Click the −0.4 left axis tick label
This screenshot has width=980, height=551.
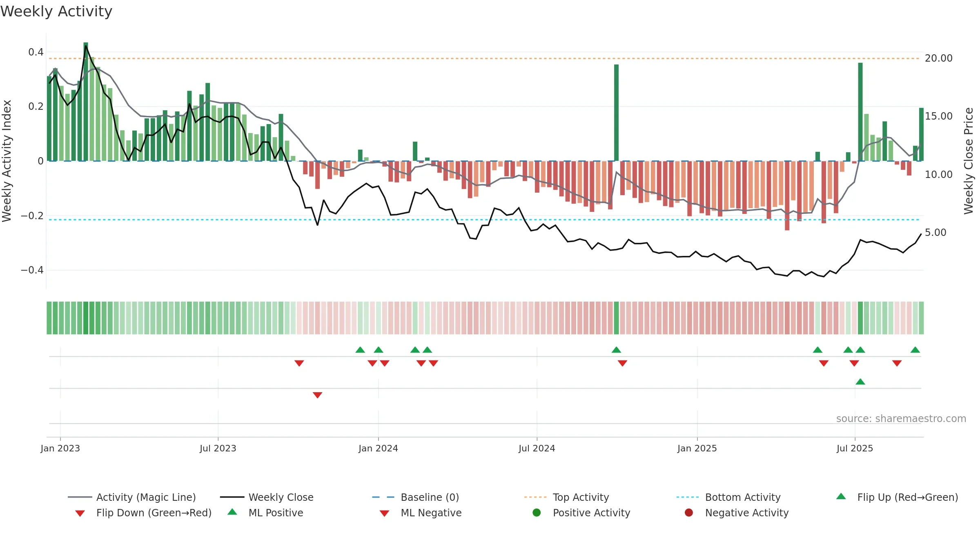point(32,270)
